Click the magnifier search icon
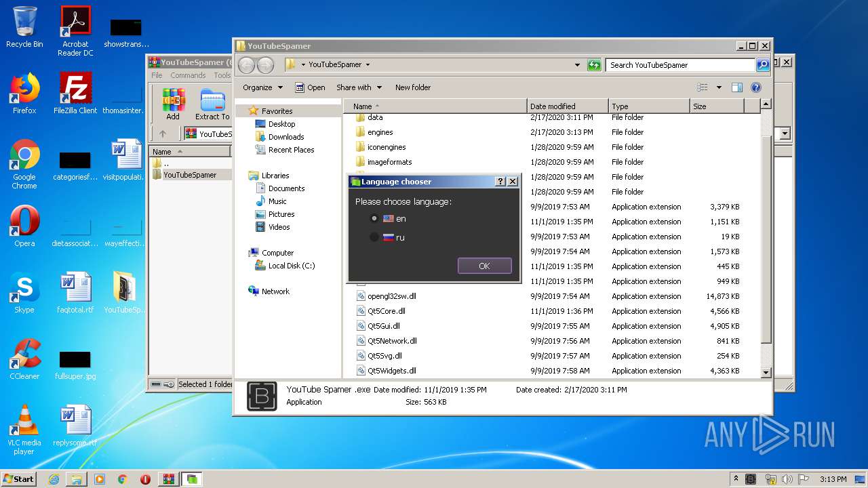 click(x=763, y=65)
